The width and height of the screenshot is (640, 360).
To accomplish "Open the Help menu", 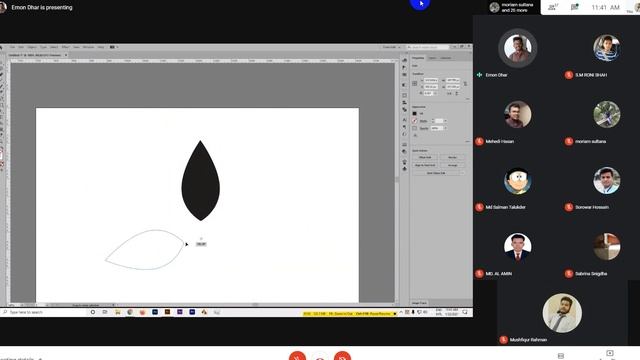I will [101, 47].
